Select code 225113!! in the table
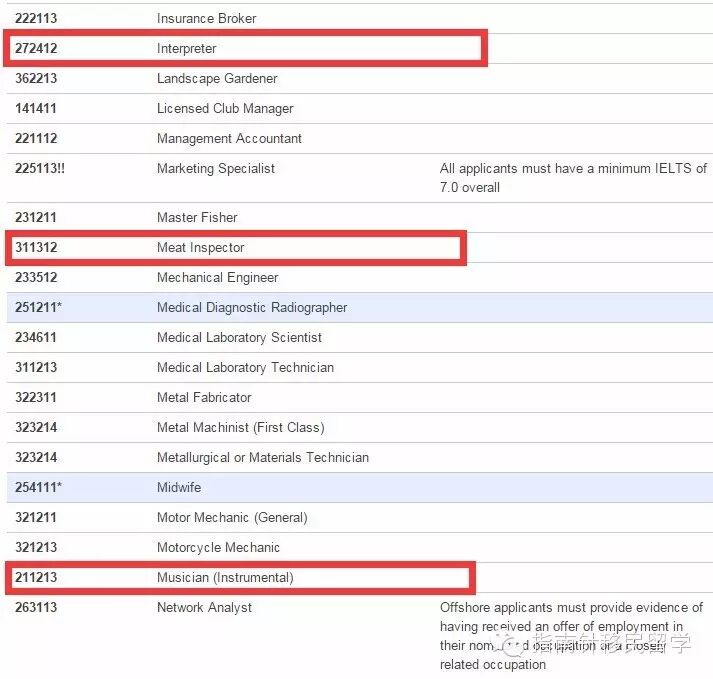Viewport: 713px width, 679px height. [40, 168]
